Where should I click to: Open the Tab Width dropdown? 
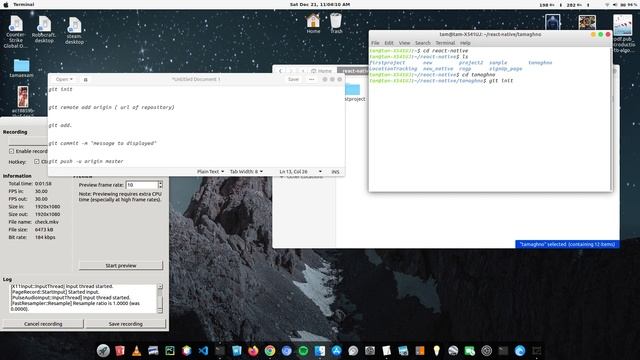point(246,172)
